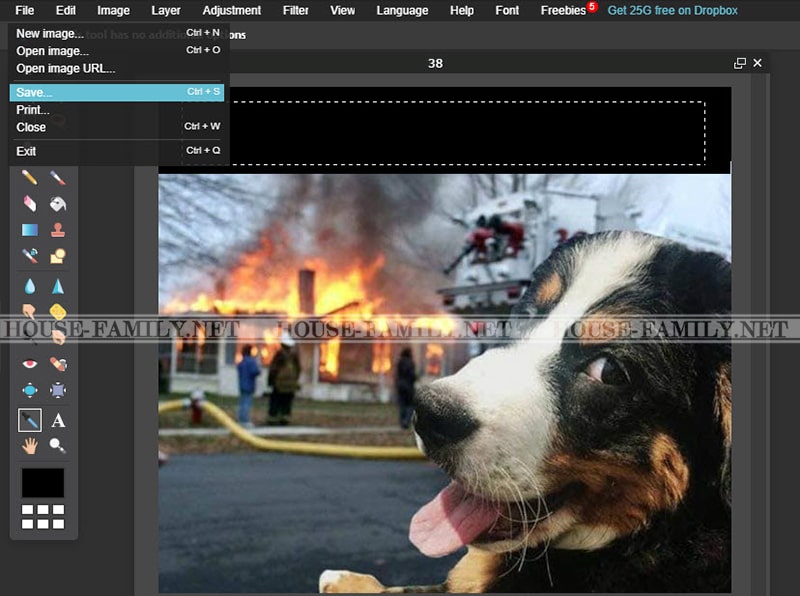Click Save... in the File menu
Screen dimensions: 800x596
(x=117, y=92)
